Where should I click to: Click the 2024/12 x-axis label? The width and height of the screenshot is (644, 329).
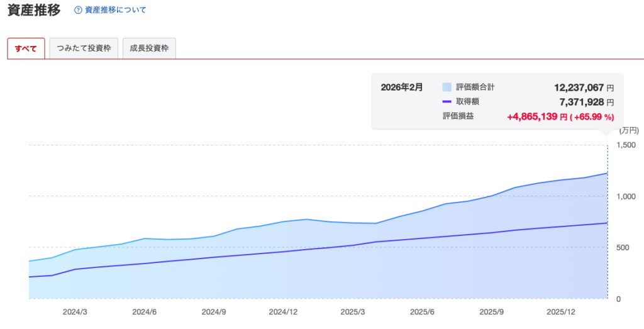click(283, 311)
